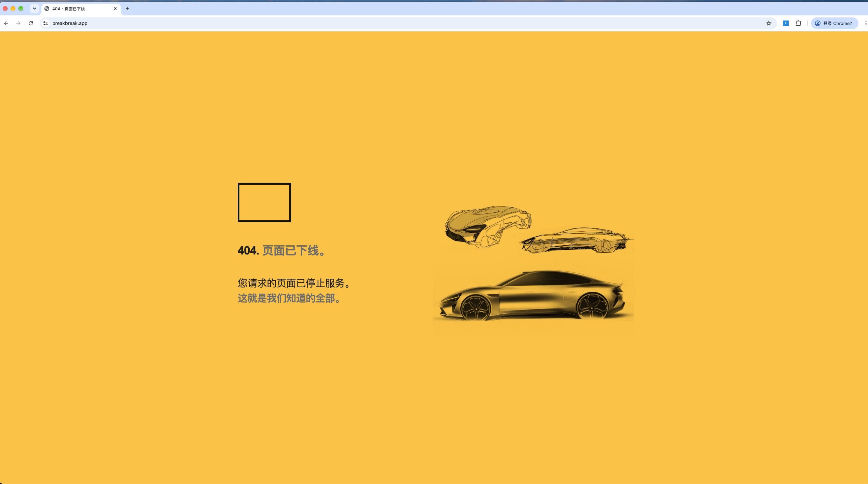
Task: Go back to the previous page
Action: (x=6, y=23)
